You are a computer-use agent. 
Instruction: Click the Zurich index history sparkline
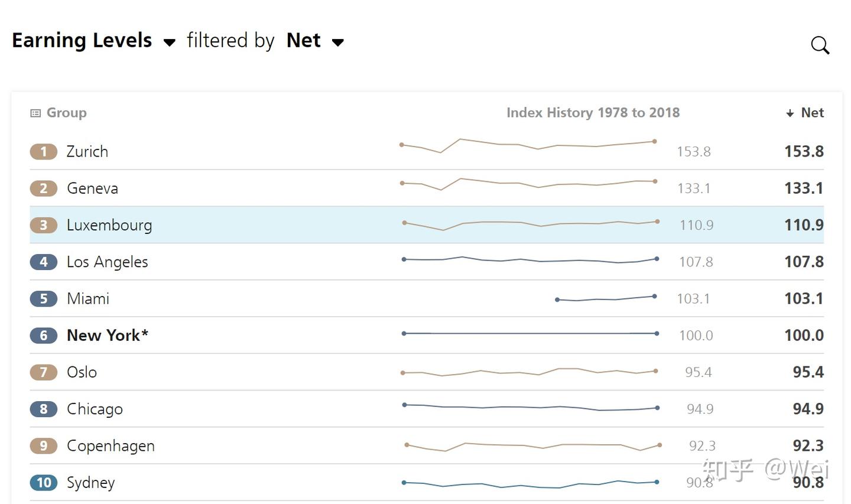click(528, 145)
